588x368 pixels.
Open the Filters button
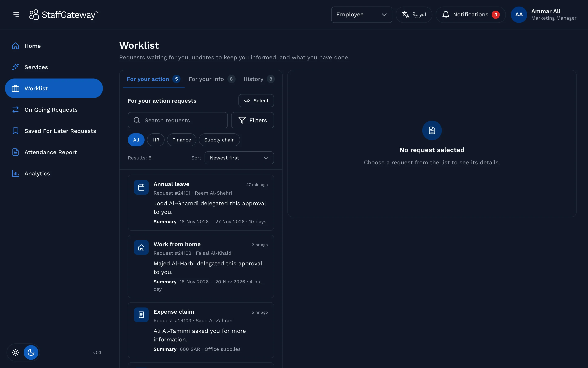tap(252, 120)
